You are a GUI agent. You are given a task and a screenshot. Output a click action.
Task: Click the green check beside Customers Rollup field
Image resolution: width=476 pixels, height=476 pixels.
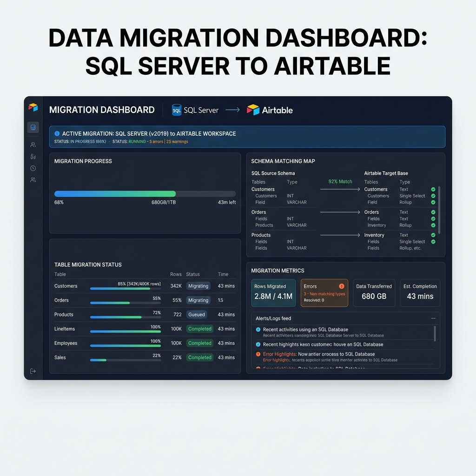point(433,202)
